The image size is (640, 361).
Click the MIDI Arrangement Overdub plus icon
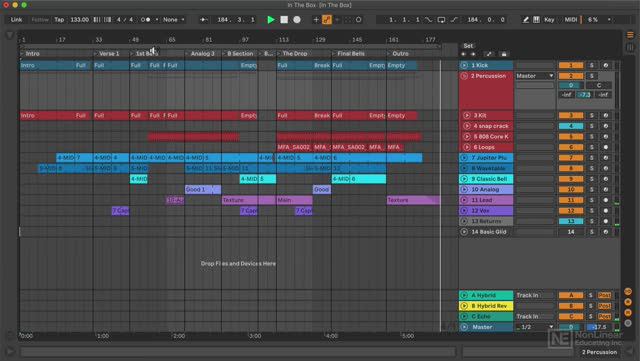(316, 20)
